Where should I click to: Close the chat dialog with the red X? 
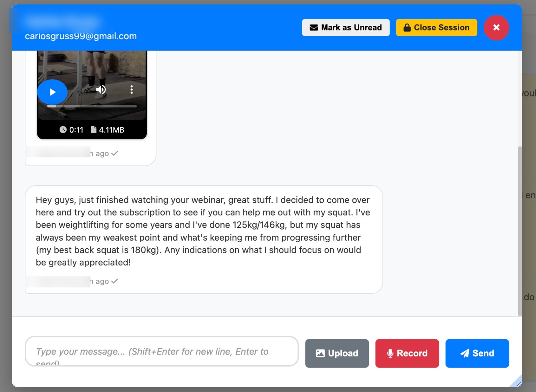pyautogui.click(x=496, y=27)
